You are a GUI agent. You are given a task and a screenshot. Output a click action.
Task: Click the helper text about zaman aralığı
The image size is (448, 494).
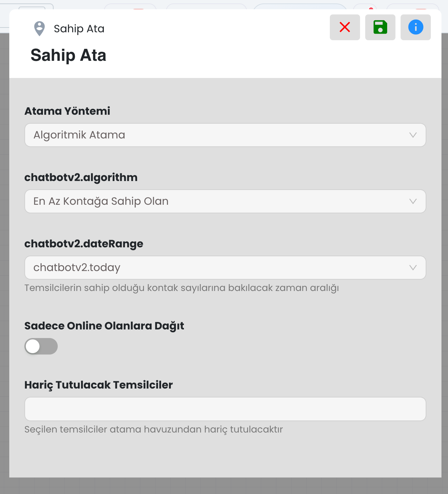click(x=181, y=288)
